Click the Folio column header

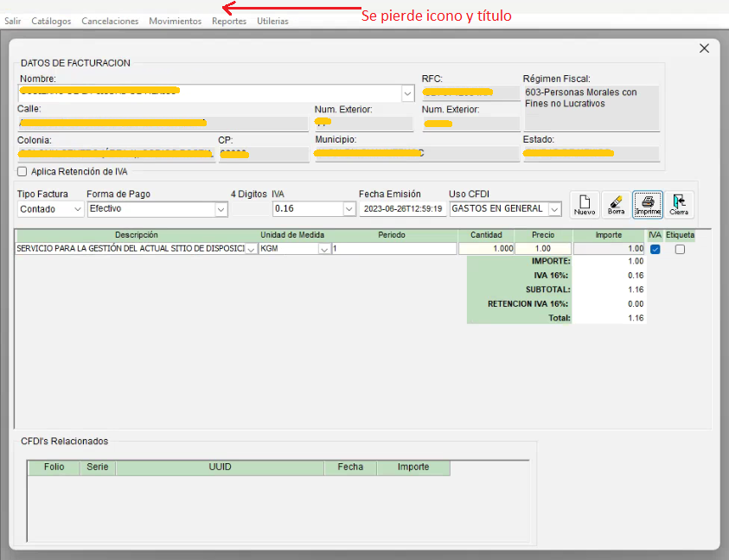click(x=54, y=467)
